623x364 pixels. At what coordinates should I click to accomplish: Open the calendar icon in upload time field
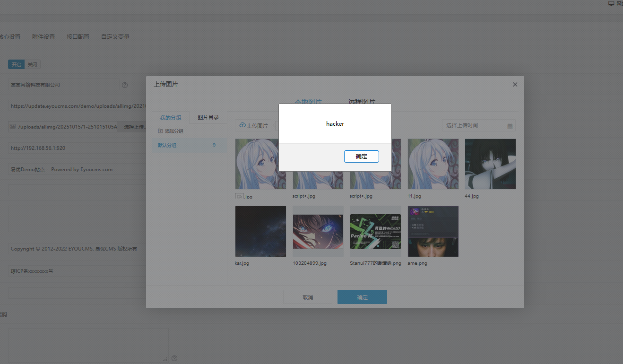coord(510,126)
